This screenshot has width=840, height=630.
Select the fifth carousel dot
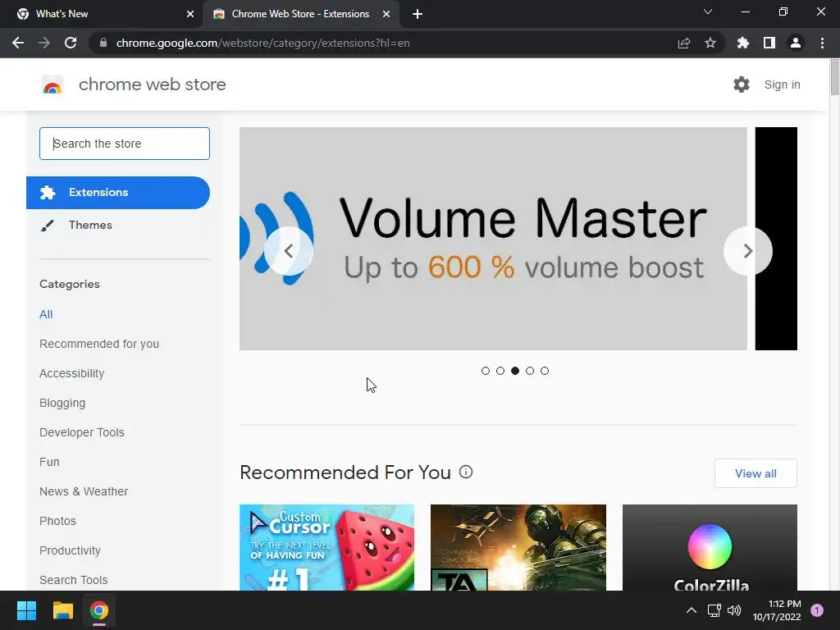[545, 371]
